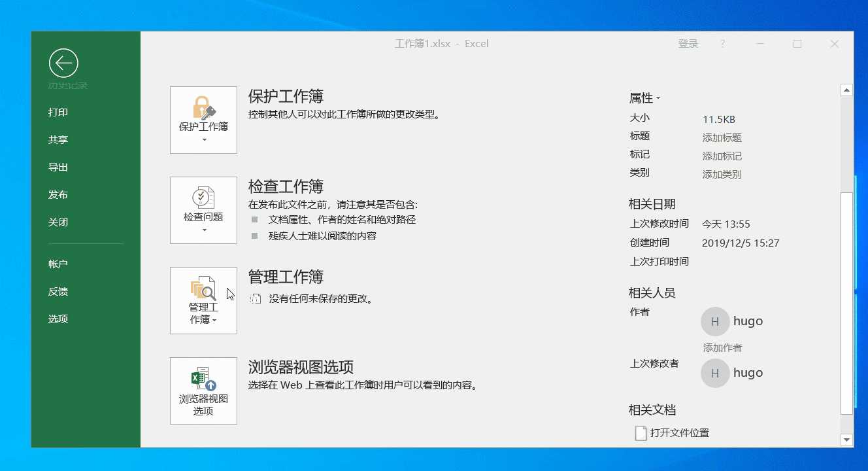This screenshot has height=471, width=868.
Task: Click the 今天 13:55 modified time
Action: [726, 224]
